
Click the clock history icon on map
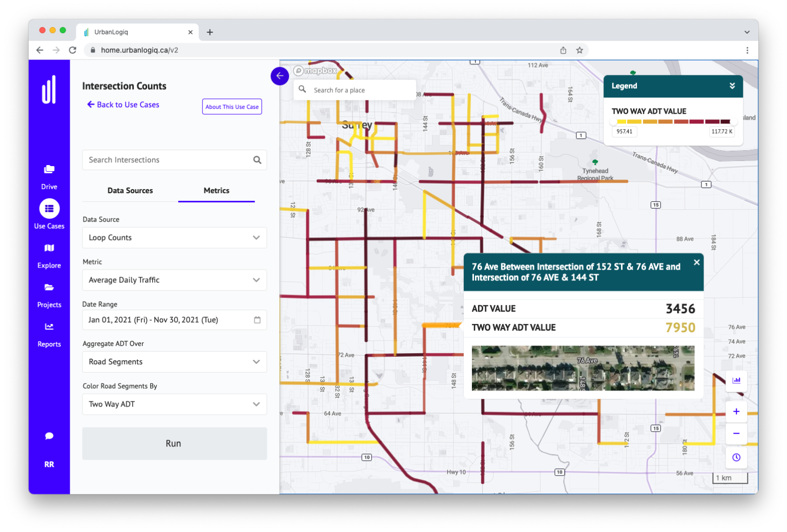point(736,457)
